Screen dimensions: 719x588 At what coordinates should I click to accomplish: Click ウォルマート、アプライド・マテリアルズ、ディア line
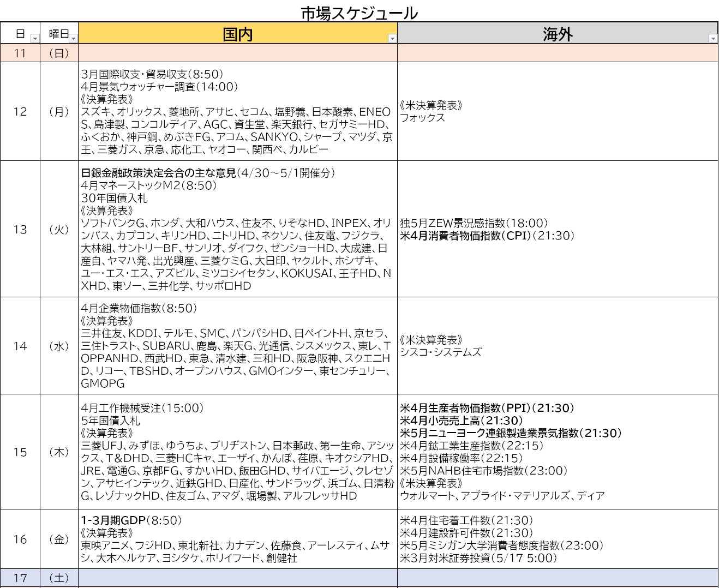tap(502, 496)
